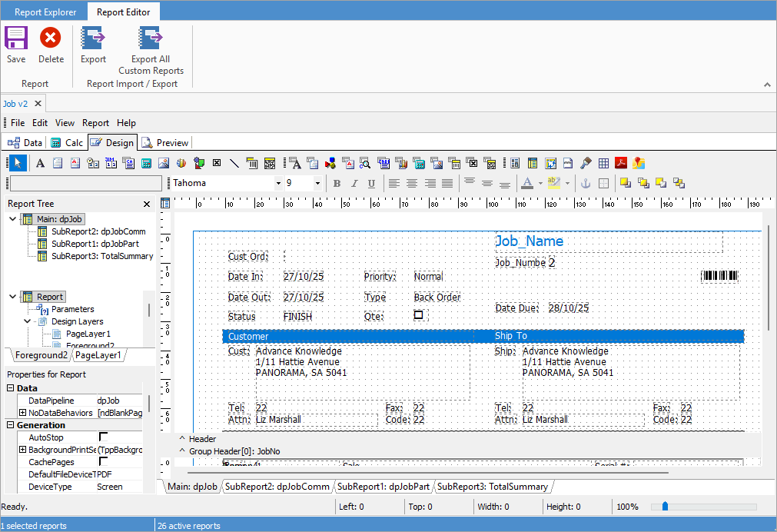777x532 pixels.
Task: Click the Save button in the ribbon
Action: click(x=15, y=45)
